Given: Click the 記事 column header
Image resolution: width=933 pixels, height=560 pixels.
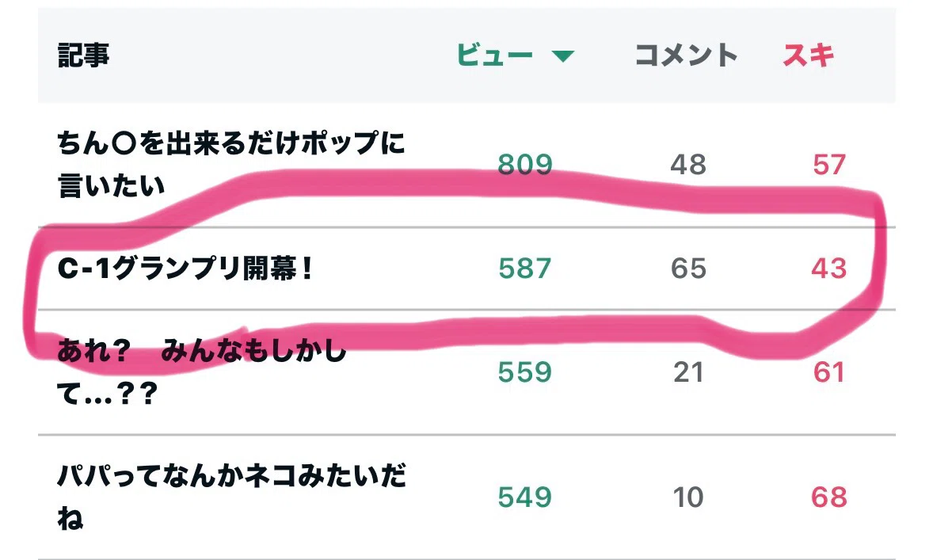Looking at the screenshot, I should (83, 55).
